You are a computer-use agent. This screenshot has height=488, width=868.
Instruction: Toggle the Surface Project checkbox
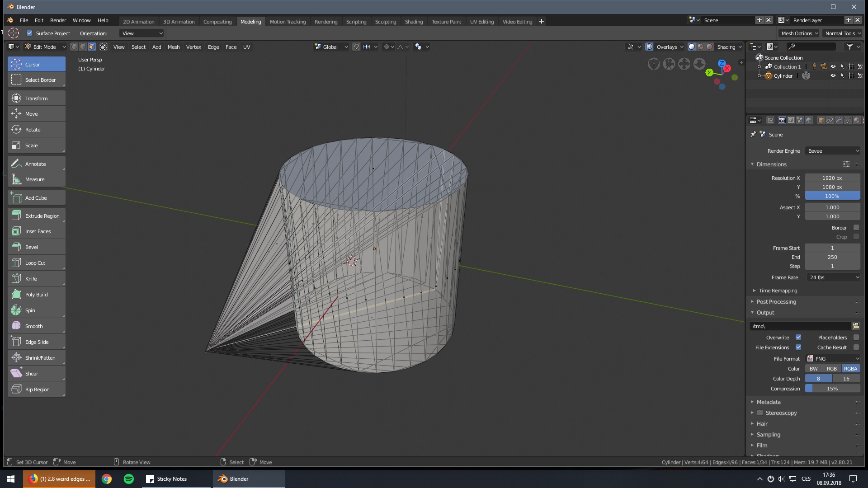tap(29, 33)
